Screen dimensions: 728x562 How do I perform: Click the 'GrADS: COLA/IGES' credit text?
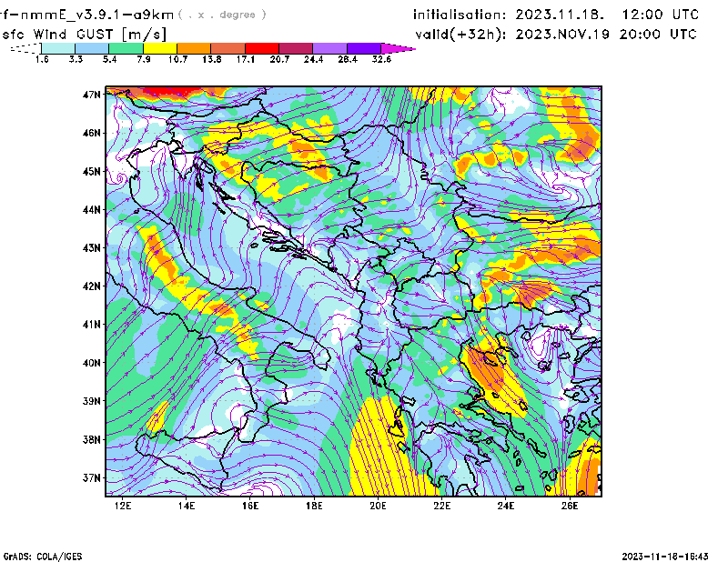[43, 557]
